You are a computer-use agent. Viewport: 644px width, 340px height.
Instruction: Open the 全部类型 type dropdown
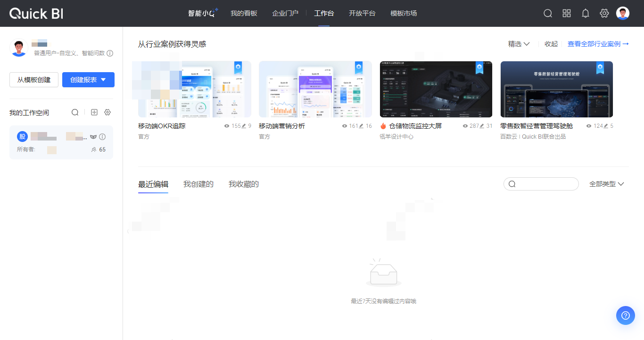point(607,184)
